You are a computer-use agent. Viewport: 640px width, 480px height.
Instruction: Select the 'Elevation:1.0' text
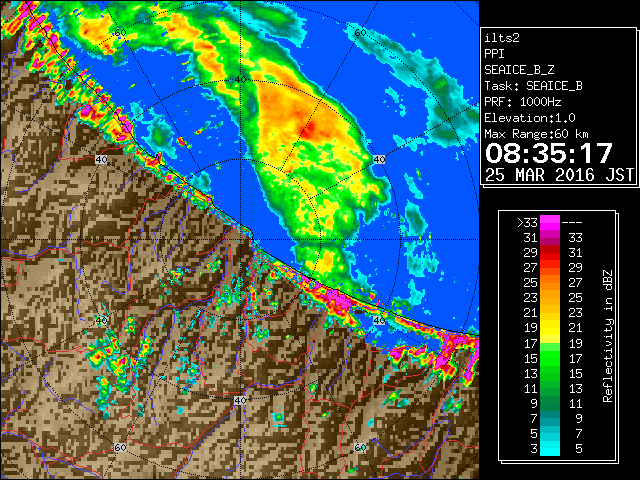pos(530,118)
